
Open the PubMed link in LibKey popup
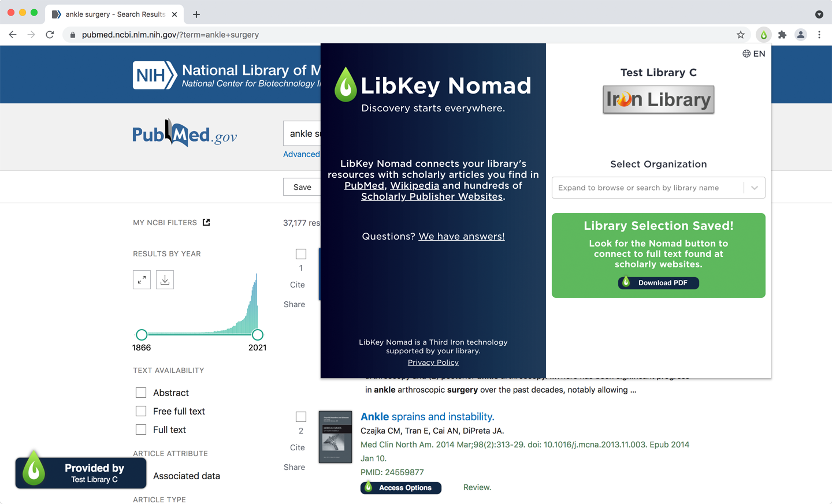coord(364,185)
